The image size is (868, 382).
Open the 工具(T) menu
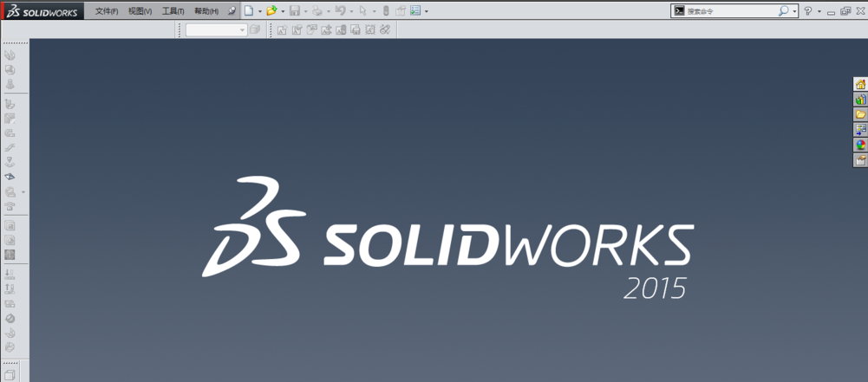pyautogui.click(x=173, y=11)
